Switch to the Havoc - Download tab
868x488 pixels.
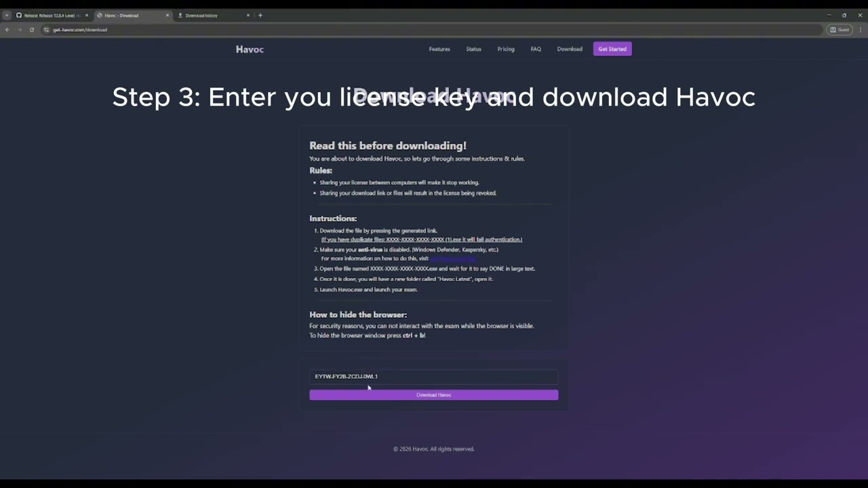[132, 15]
